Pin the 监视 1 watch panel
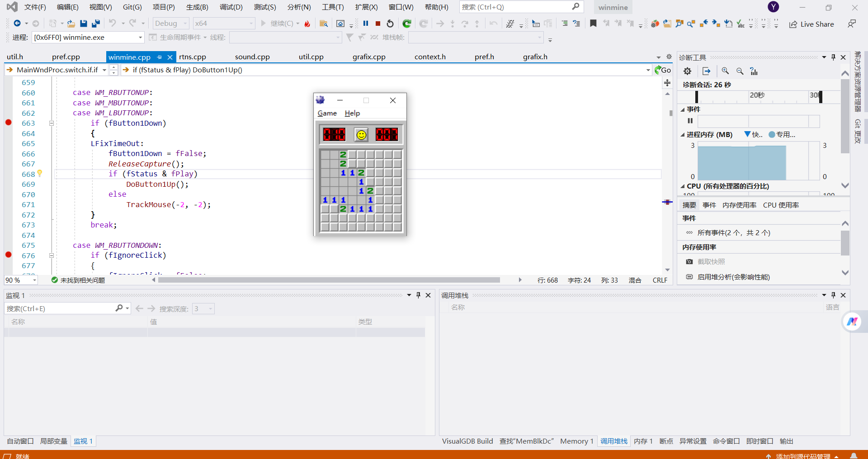 tap(418, 295)
